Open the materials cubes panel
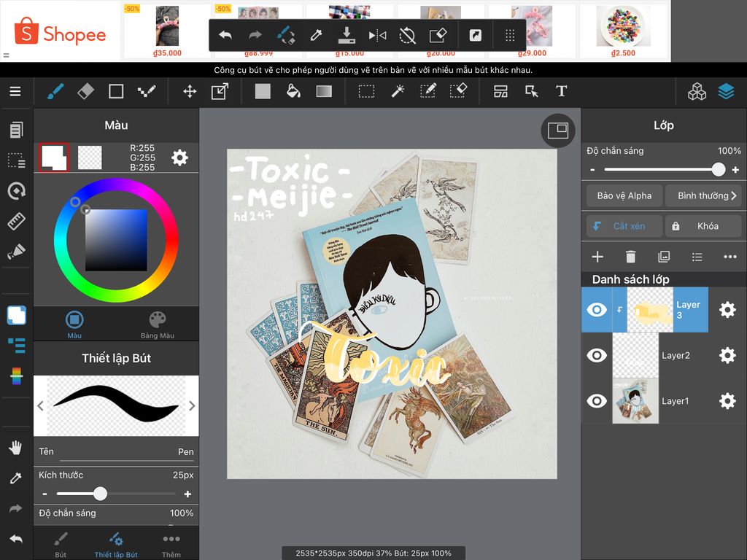This screenshot has width=747, height=560. click(697, 91)
